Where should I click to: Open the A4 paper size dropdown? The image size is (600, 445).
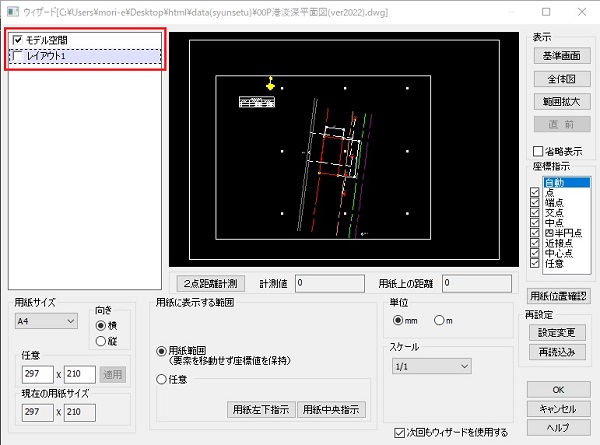(47, 321)
